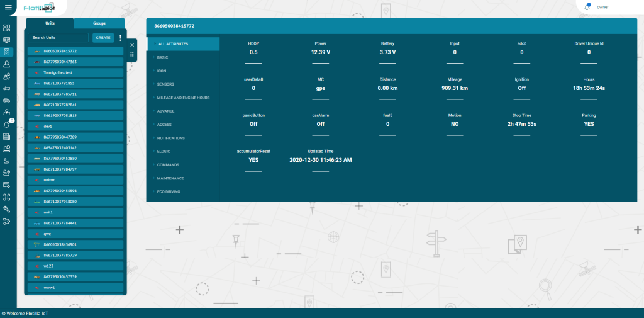Viewport: 644px width, 318px height.
Task: Switch to the Groups tab
Action: [99, 23]
